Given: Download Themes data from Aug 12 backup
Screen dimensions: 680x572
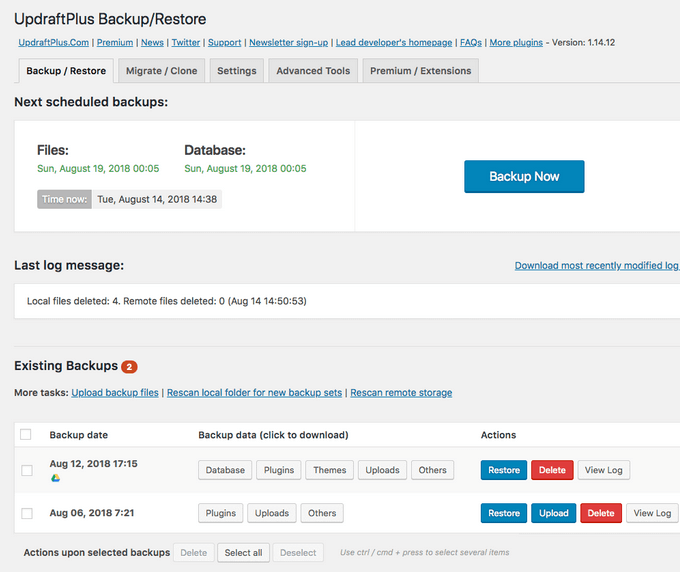Looking at the screenshot, I should coord(330,470).
